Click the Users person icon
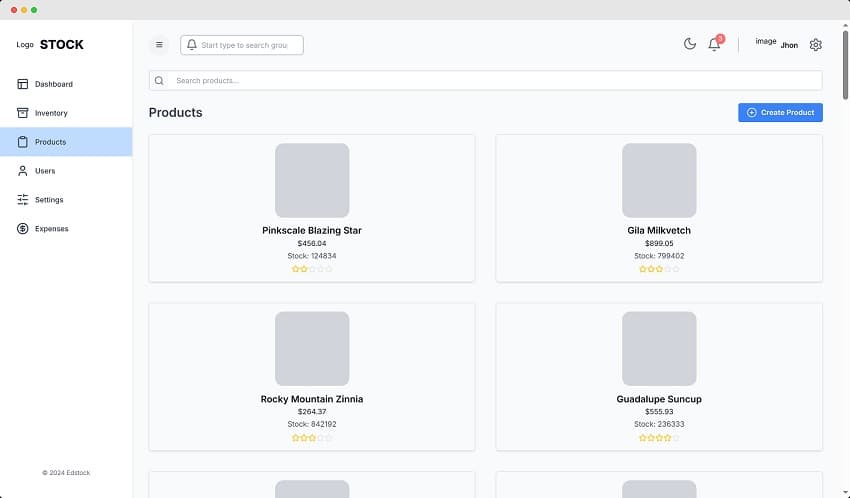Screen dimensions: 850x498 [x=23, y=171]
